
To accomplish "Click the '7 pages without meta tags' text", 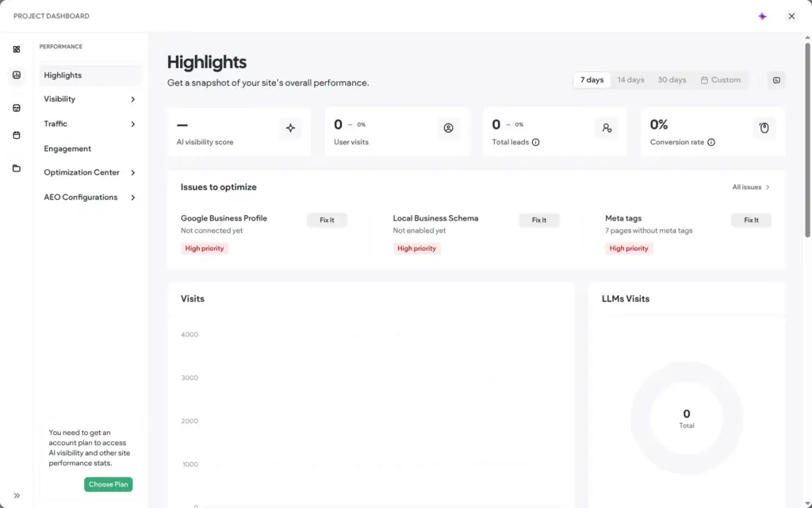I will [x=649, y=231].
